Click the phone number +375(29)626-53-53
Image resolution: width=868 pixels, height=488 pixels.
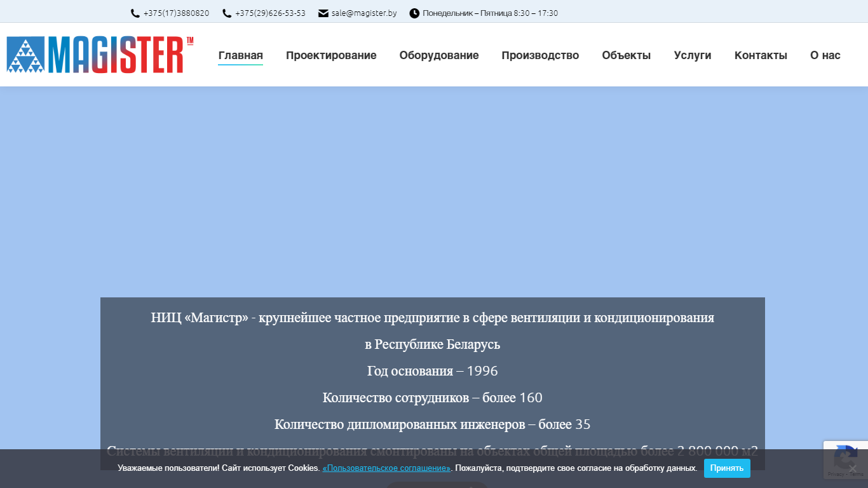tap(270, 13)
